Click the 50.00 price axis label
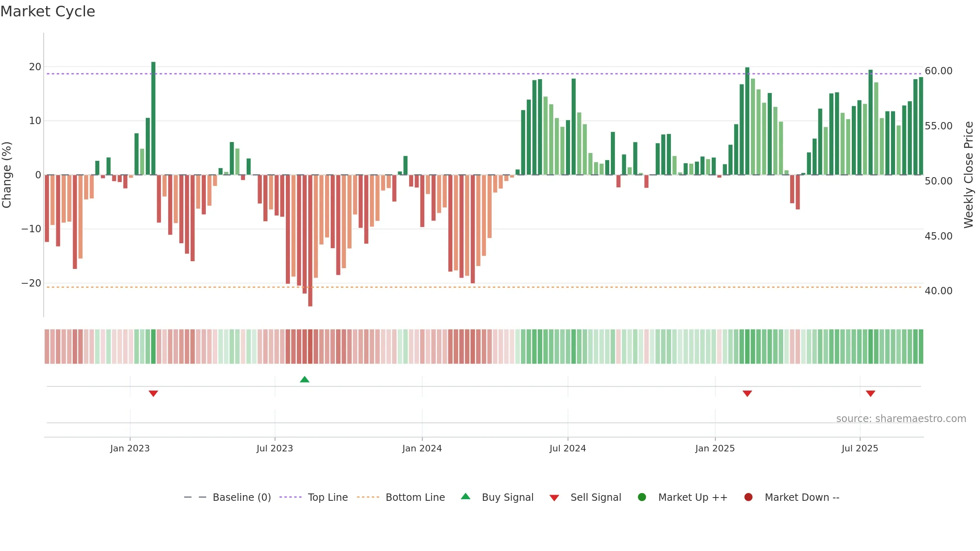980x551 pixels. pyautogui.click(x=938, y=181)
